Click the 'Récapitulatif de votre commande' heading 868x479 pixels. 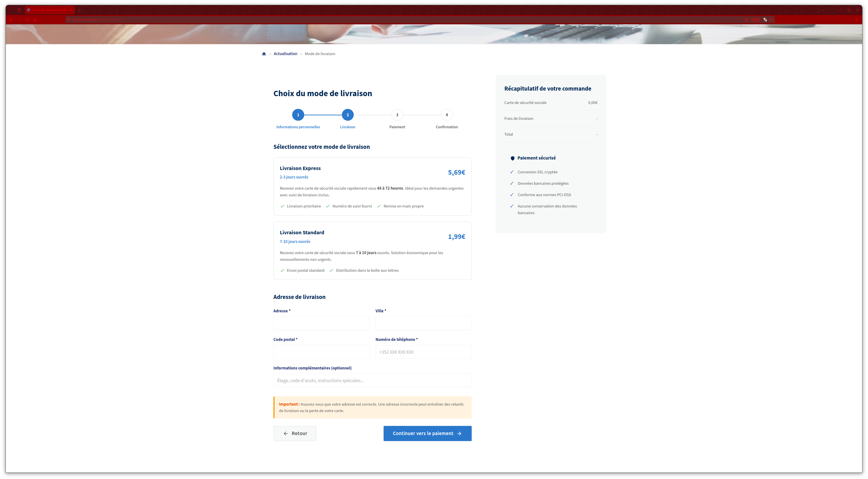point(548,89)
